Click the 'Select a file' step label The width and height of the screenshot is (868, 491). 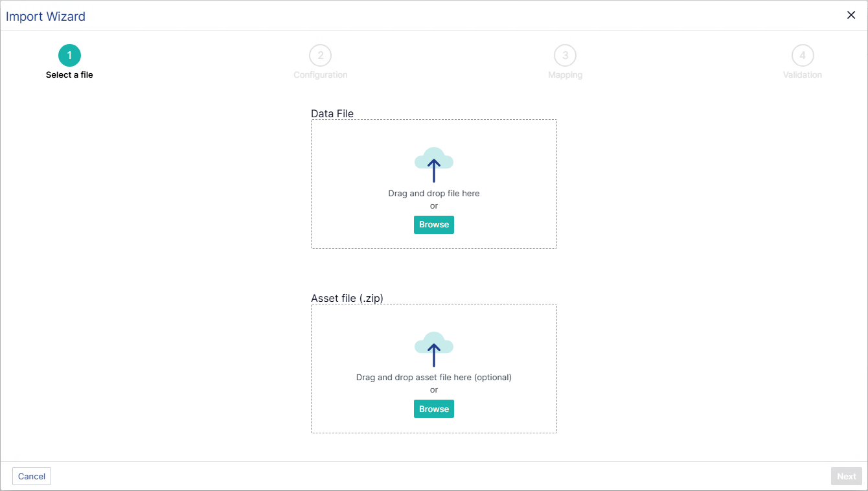(x=69, y=75)
